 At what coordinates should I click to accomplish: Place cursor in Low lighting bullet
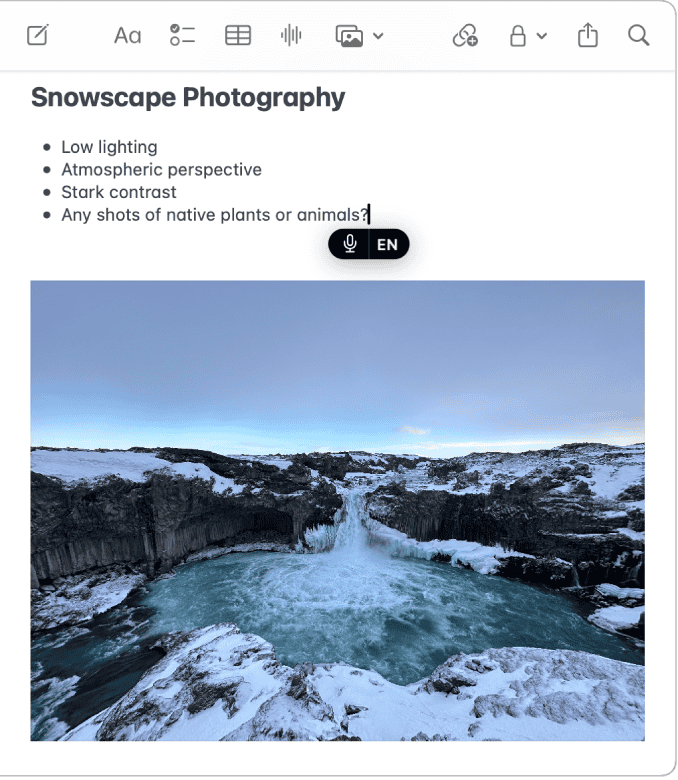(109, 147)
